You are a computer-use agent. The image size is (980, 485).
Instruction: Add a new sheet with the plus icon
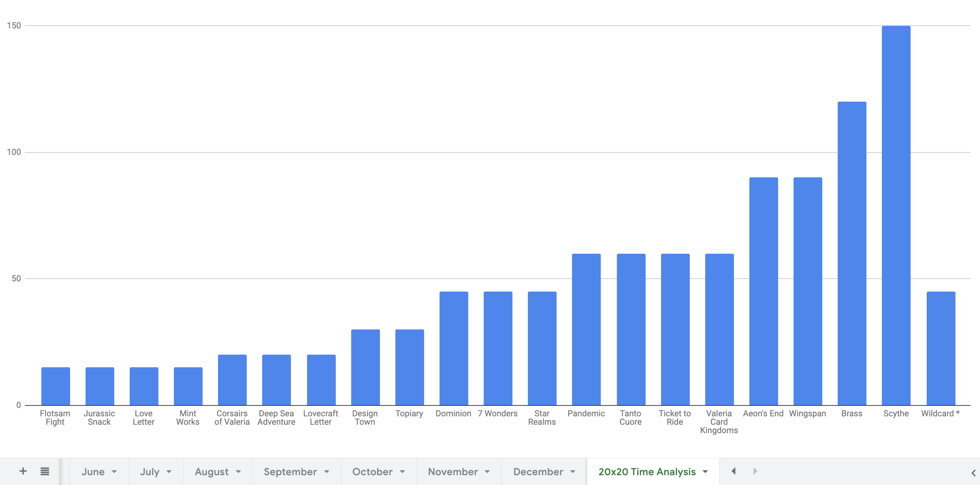coord(23,471)
